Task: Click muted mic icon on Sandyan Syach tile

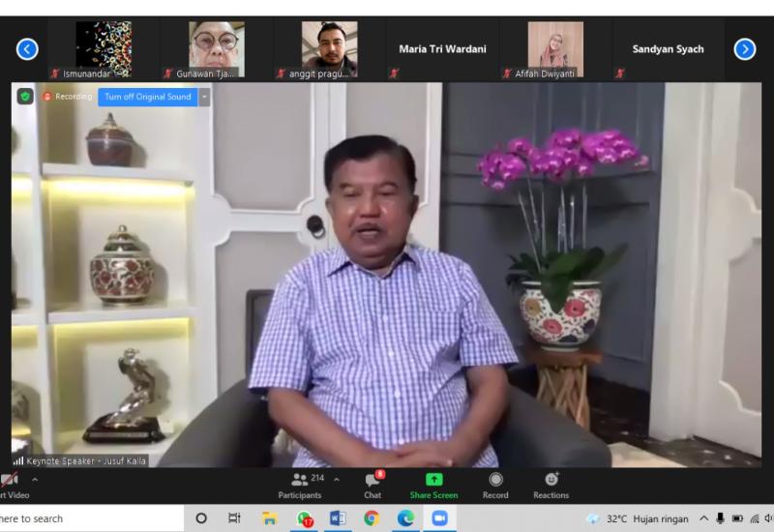Action: click(x=620, y=74)
